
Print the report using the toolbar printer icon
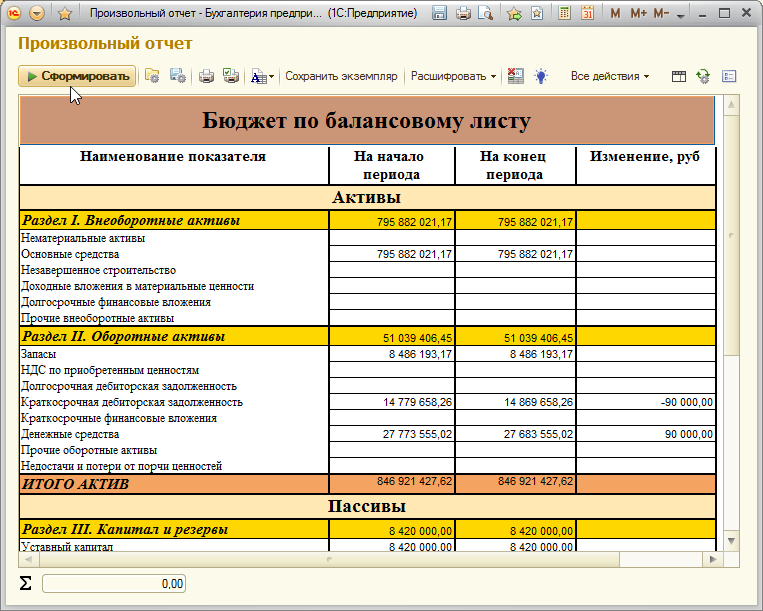(x=206, y=76)
